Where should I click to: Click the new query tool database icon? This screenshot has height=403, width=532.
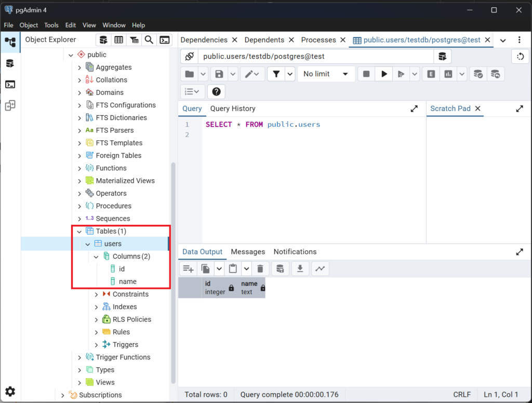(x=443, y=56)
